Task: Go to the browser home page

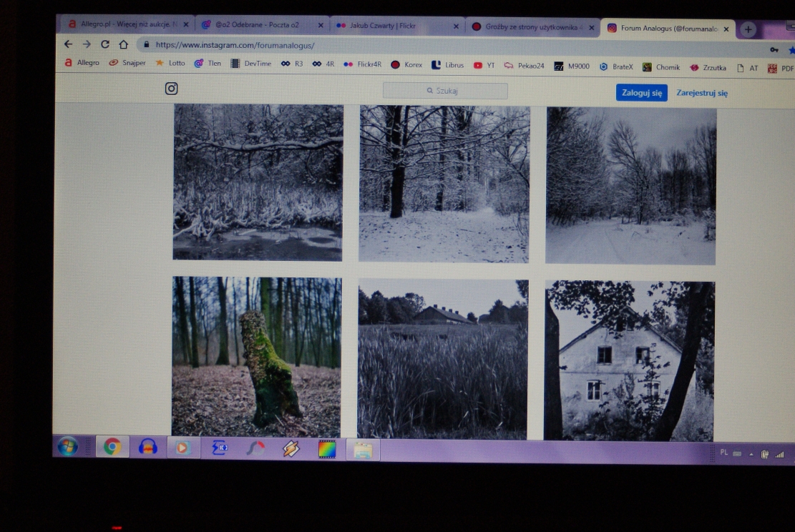Action: (x=123, y=44)
